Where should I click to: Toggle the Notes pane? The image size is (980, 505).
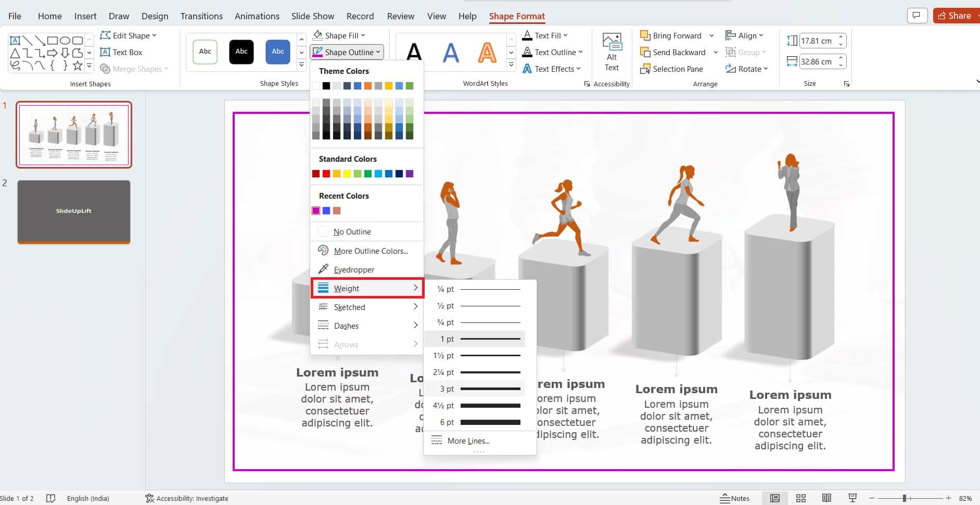[734, 498]
